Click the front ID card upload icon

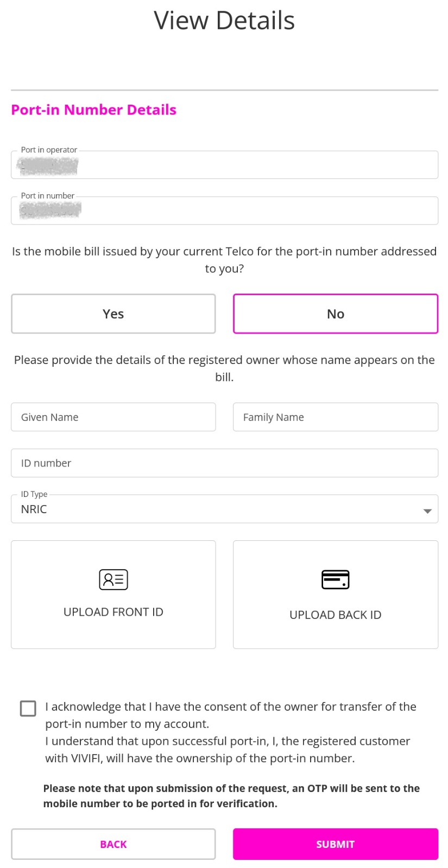(x=112, y=579)
